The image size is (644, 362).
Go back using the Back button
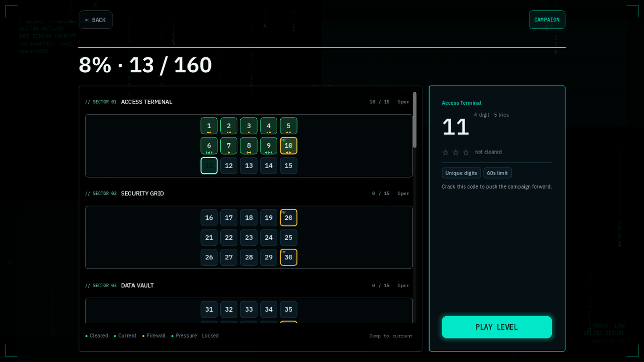96,20
